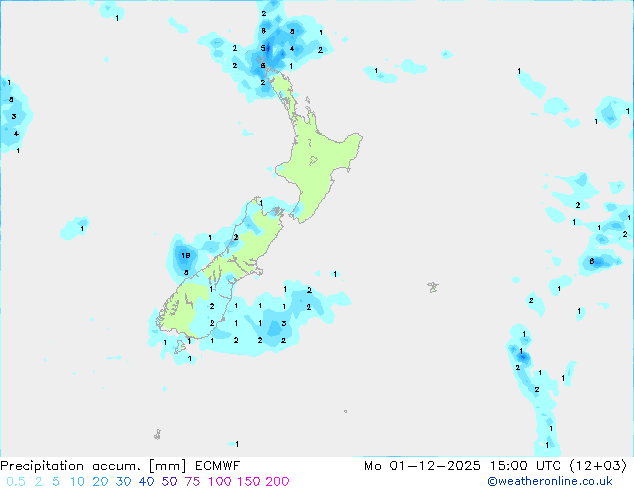The width and height of the screenshot is (634, 490).
Task: Click the 20 mm legend value
Action: point(100,482)
